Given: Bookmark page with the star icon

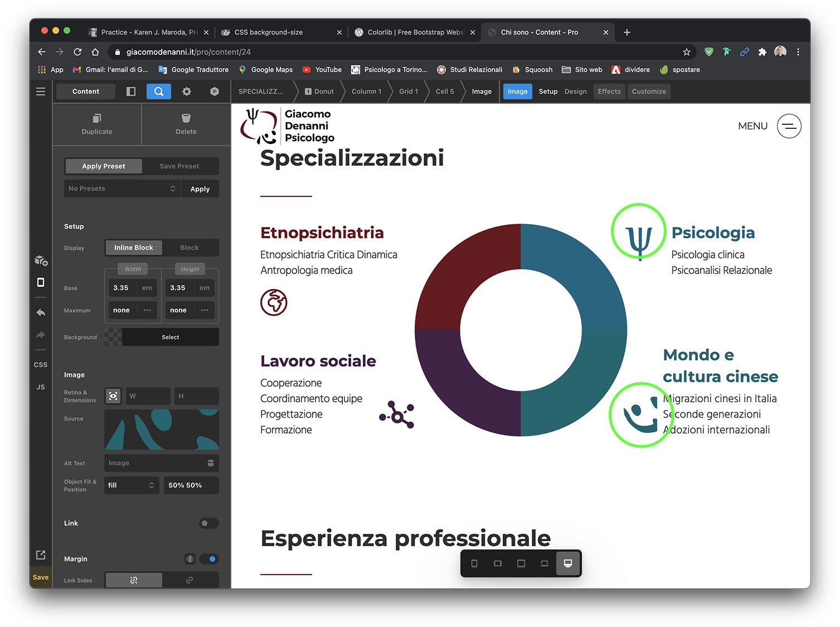Looking at the screenshot, I should pos(687,52).
